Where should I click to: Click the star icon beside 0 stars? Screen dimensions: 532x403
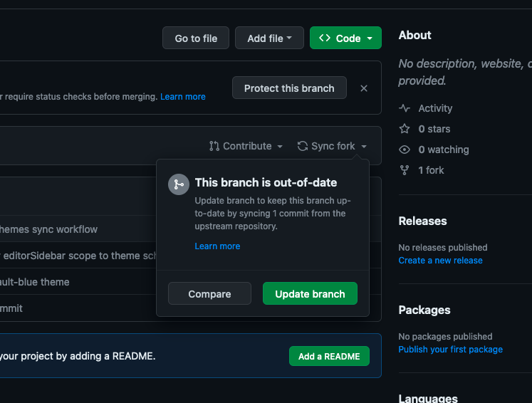[x=405, y=129]
